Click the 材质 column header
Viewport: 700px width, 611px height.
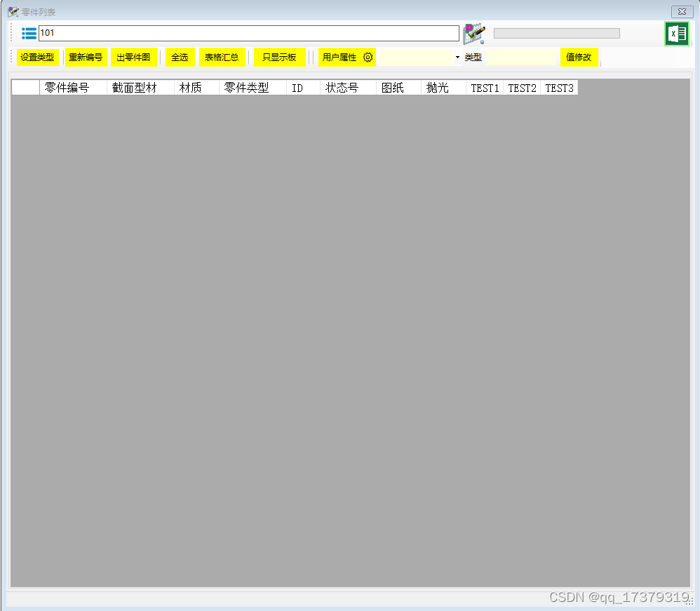click(x=196, y=88)
